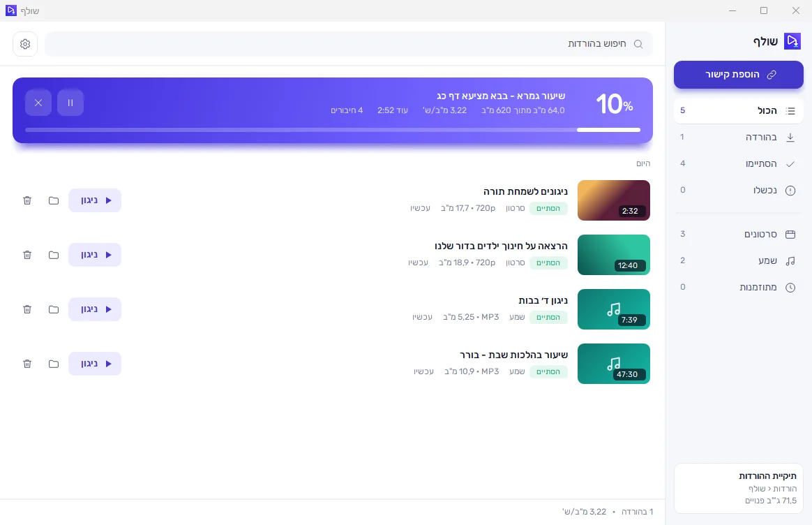Click the title שיעור גמרא - בבא מציעא דף כג

501,96
